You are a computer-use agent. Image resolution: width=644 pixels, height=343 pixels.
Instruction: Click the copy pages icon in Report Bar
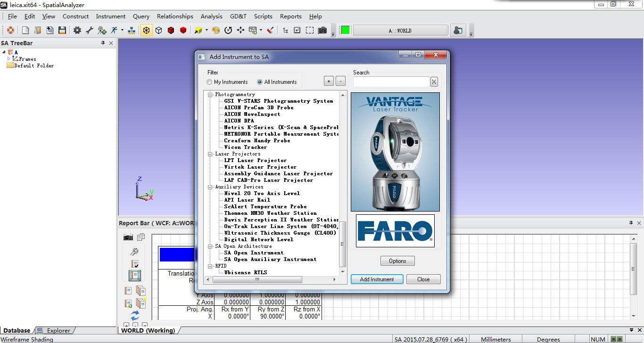pyautogui.click(x=141, y=237)
